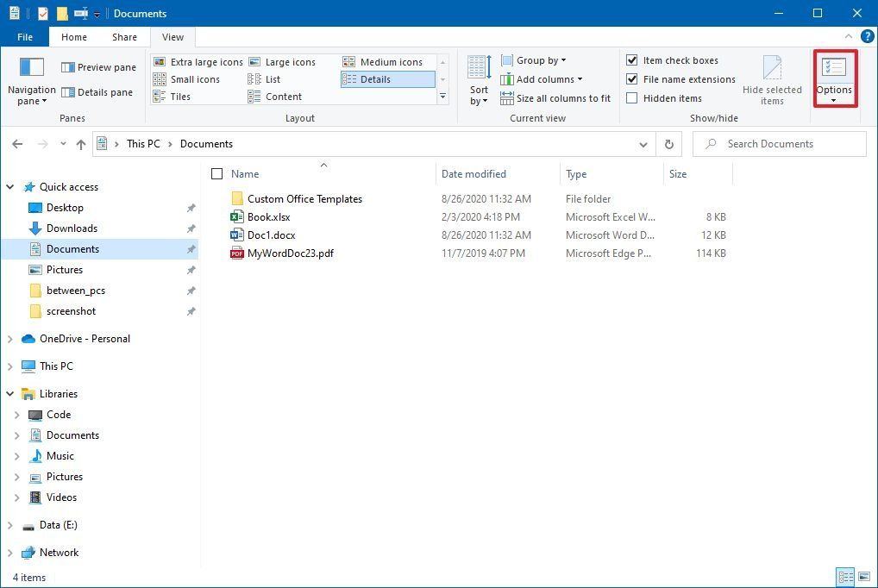Open the folder Options button
This screenshot has width=878, height=588.
click(x=833, y=78)
